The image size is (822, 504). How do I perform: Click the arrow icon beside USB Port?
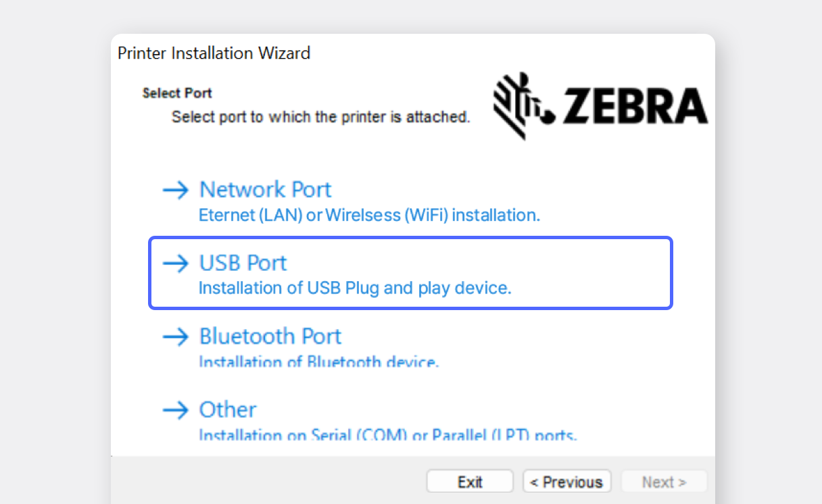pyautogui.click(x=176, y=263)
